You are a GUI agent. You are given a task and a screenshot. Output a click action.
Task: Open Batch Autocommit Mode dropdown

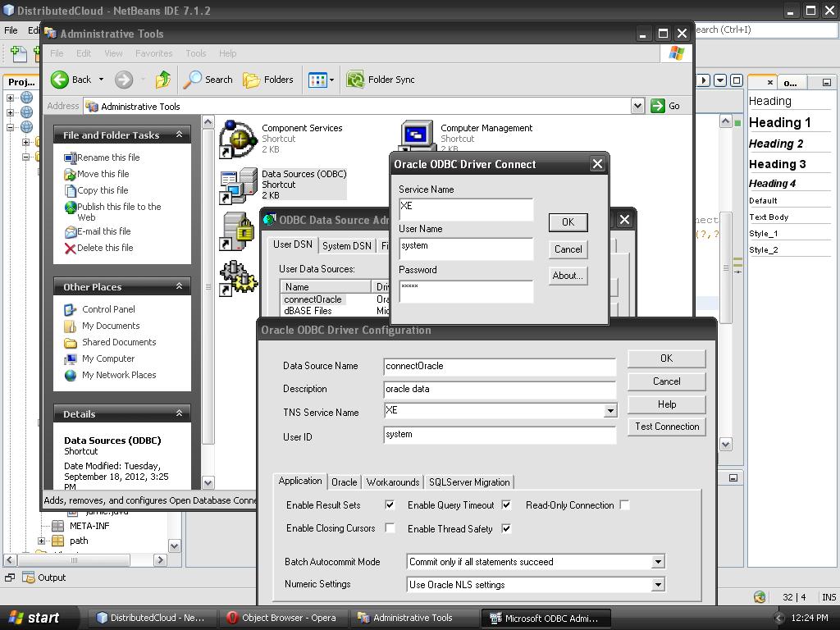pyautogui.click(x=659, y=562)
